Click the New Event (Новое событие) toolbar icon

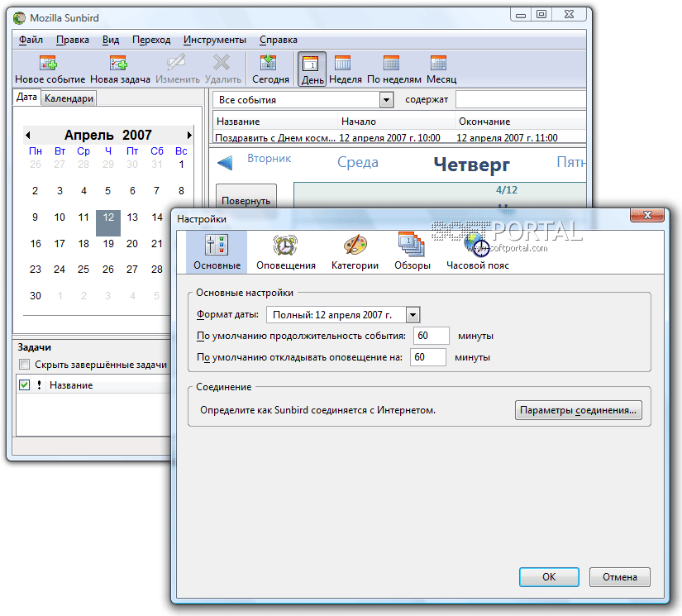48,63
